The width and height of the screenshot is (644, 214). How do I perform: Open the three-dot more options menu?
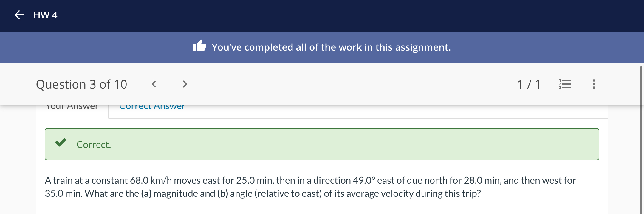click(x=594, y=84)
